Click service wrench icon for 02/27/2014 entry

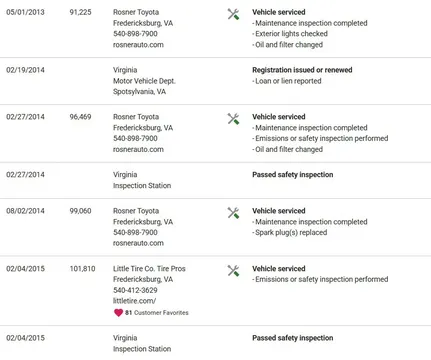[x=233, y=119]
